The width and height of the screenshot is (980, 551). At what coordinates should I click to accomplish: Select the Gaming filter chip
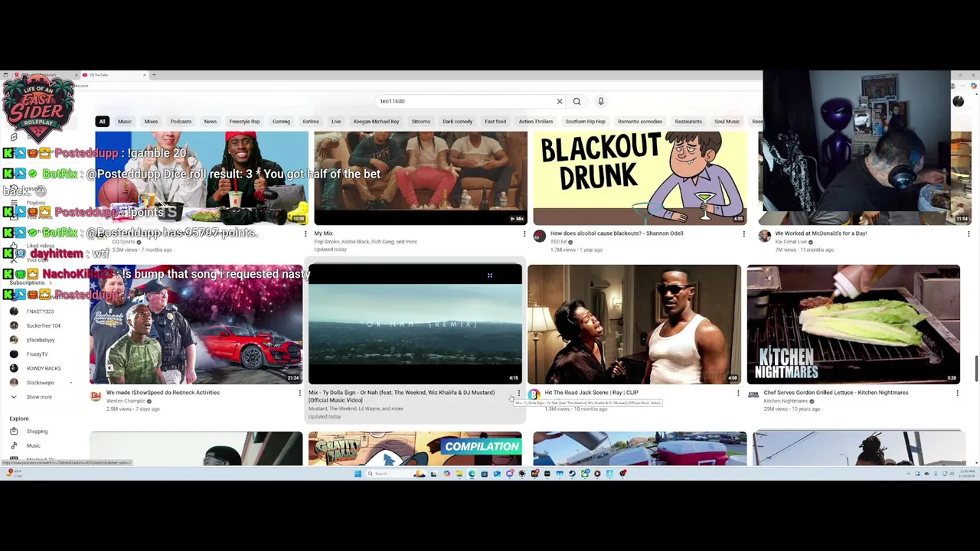[x=281, y=122]
